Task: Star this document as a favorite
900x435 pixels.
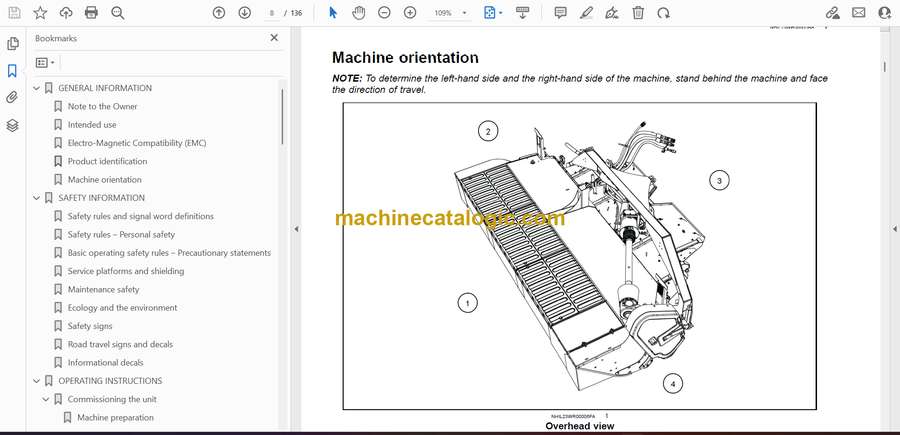Action: 40,13
